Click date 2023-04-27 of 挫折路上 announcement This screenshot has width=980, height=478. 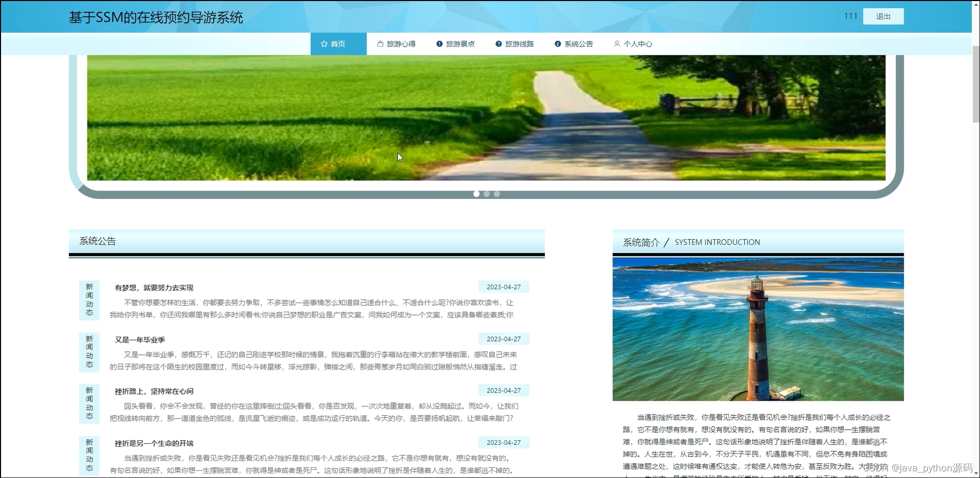click(504, 391)
